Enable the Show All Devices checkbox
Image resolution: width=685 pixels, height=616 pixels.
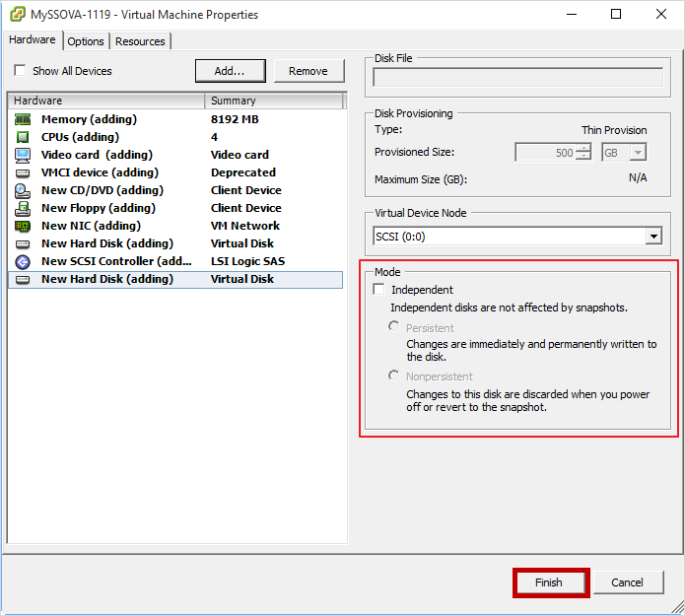click(x=20, y=71)
